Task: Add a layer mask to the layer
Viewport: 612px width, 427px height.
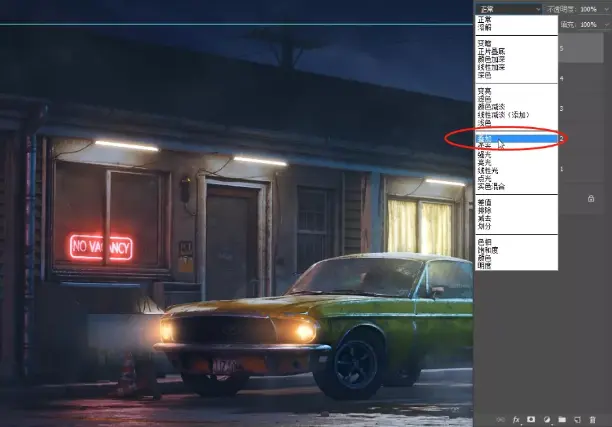Action: [x=531, y=420]
